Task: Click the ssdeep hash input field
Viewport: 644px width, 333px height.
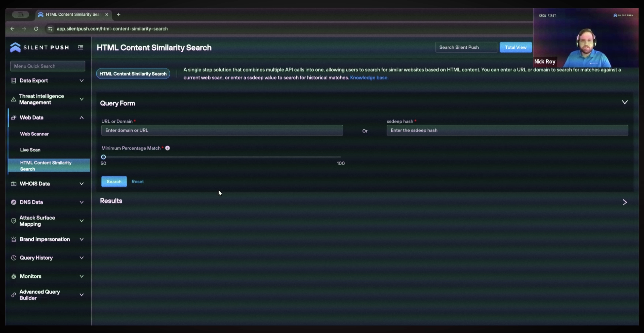Action: click(x=507, y=130)
